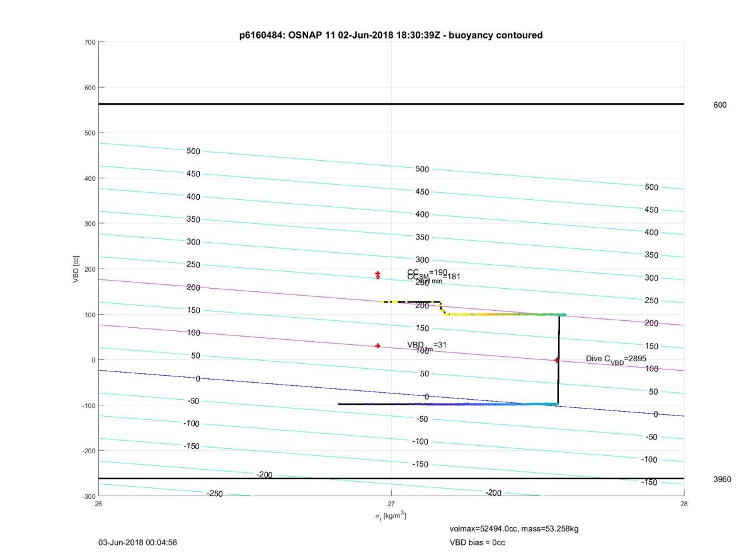The image size is (756, 558).
Task: Select the 'Dive C_VBD=2895' annotation
Action: point(616,359)
